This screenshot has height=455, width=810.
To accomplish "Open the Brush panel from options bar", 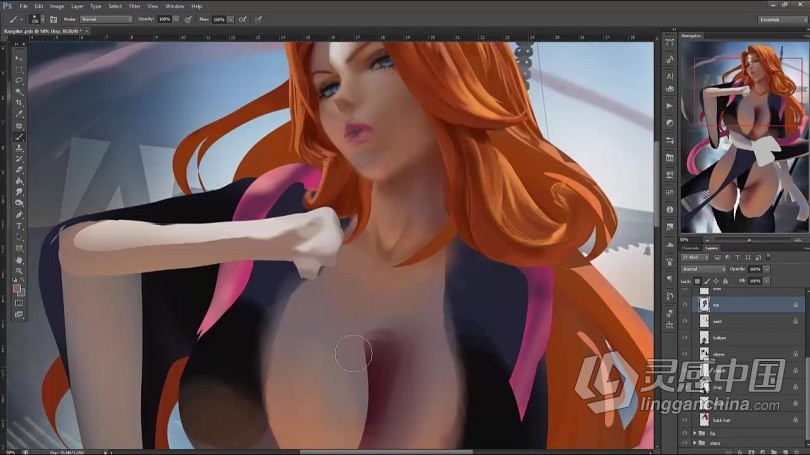I will pyautogui.click(x=53, y=20).
